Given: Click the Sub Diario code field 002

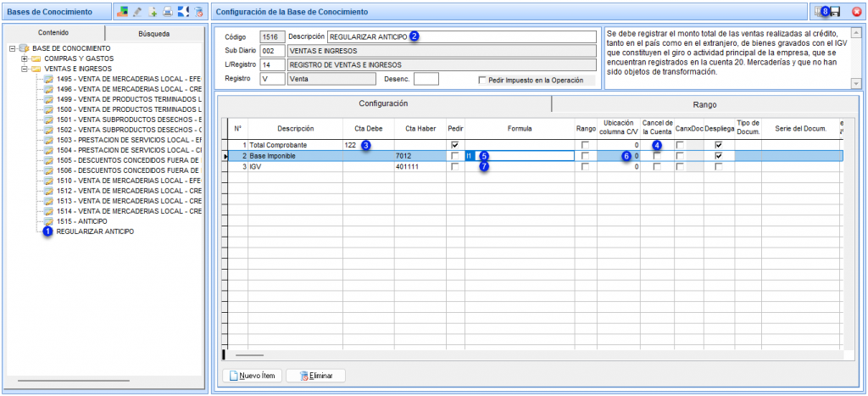Looking at the screenshot, I should coord(272,51).
